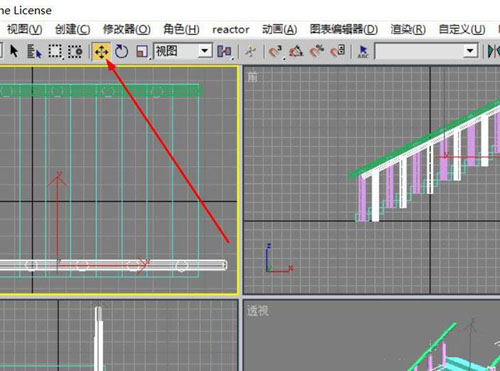Expand the Named Selection Sets dropdown arrow
Screen dimensions: 500x371
470,51
